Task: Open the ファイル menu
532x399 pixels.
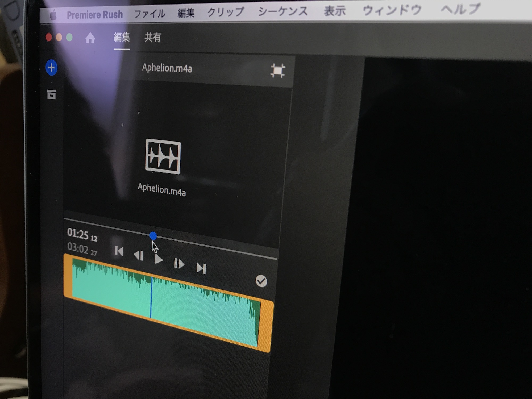Action: click(149, 14)
